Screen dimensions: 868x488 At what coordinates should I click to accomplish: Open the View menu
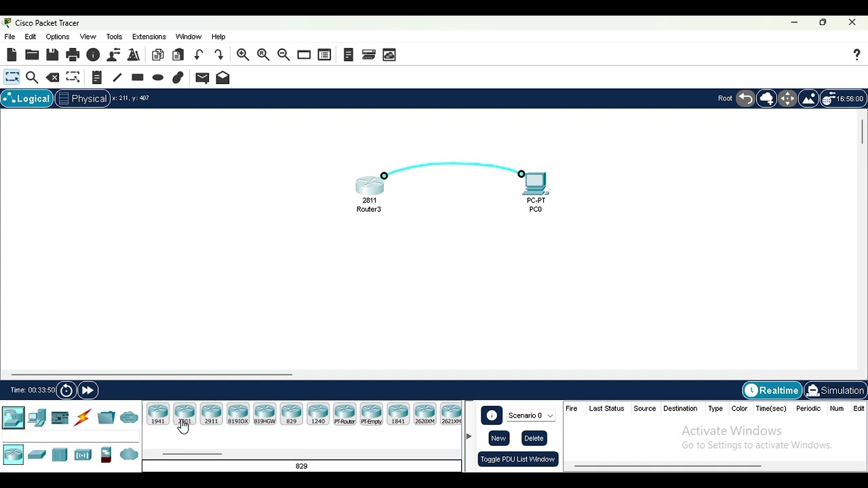(x=88, y=37)
